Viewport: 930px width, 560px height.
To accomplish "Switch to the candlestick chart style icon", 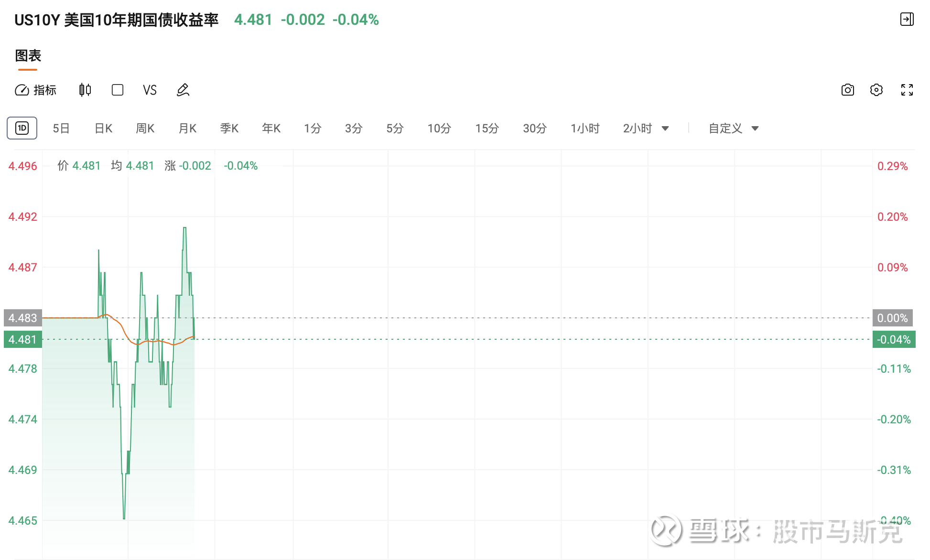I will click(85, 90).
